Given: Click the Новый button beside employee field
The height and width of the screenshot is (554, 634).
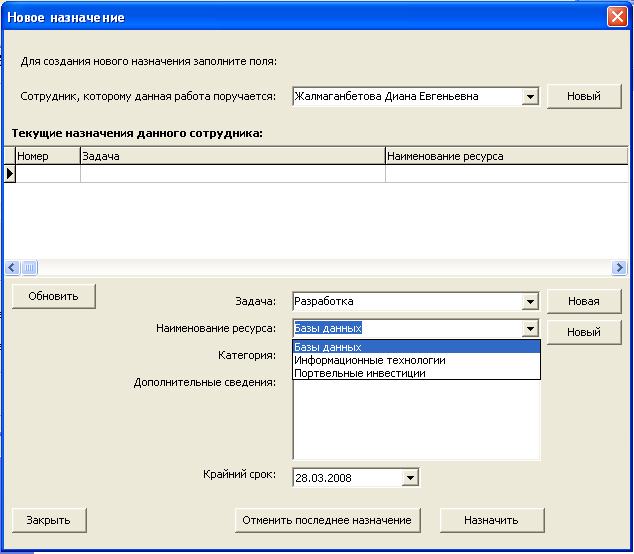Looking at the screenshot, I should click(x=584, y=96).
